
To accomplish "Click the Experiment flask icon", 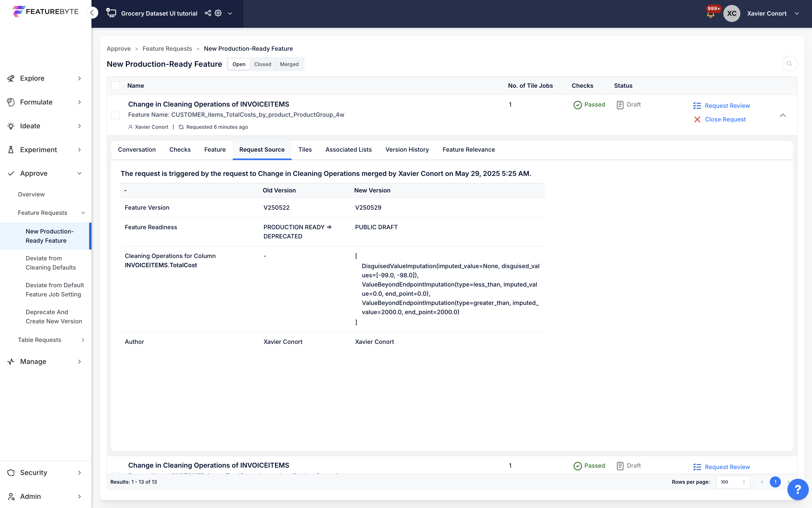I will tap(11, 150).
